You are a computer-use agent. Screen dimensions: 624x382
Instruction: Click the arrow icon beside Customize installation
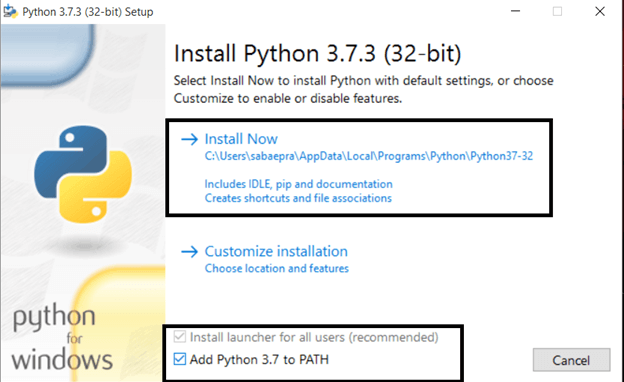(x=189, y=251)
